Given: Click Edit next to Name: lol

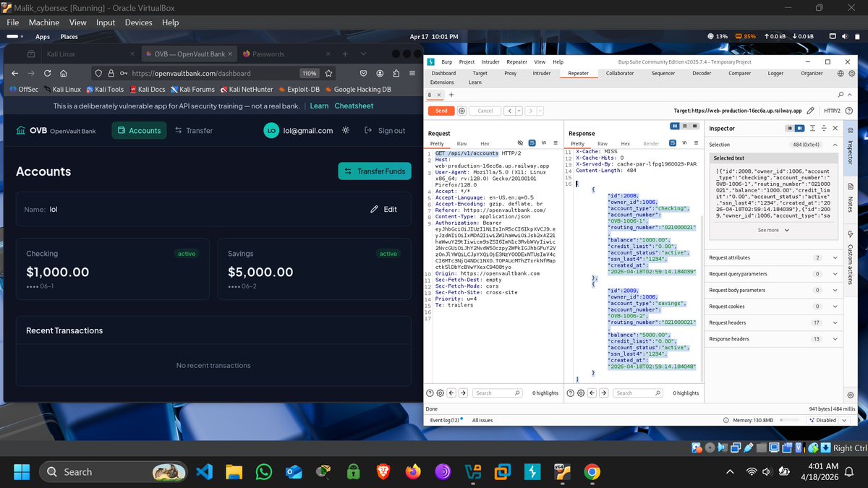Looking at the screenshot, I should [383, 209].
